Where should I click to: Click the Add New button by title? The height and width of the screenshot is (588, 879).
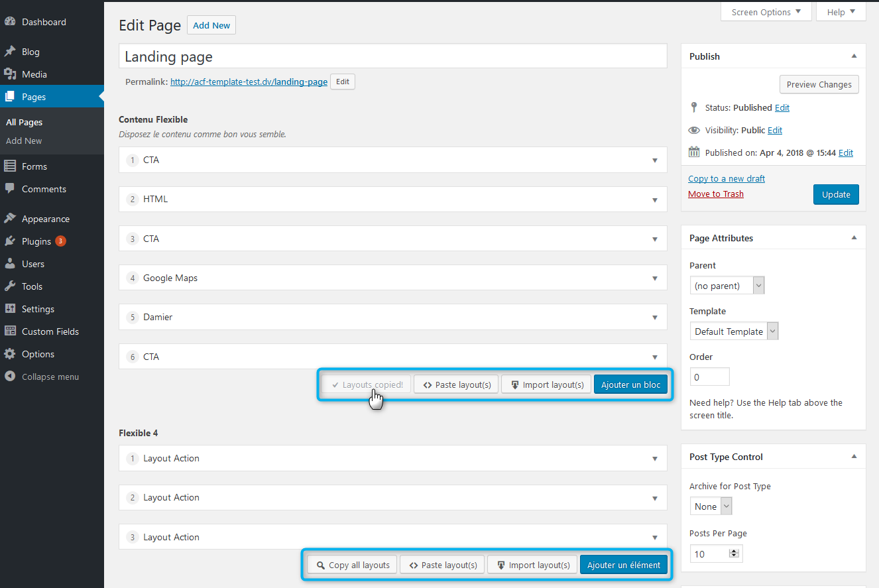[211, 25]
